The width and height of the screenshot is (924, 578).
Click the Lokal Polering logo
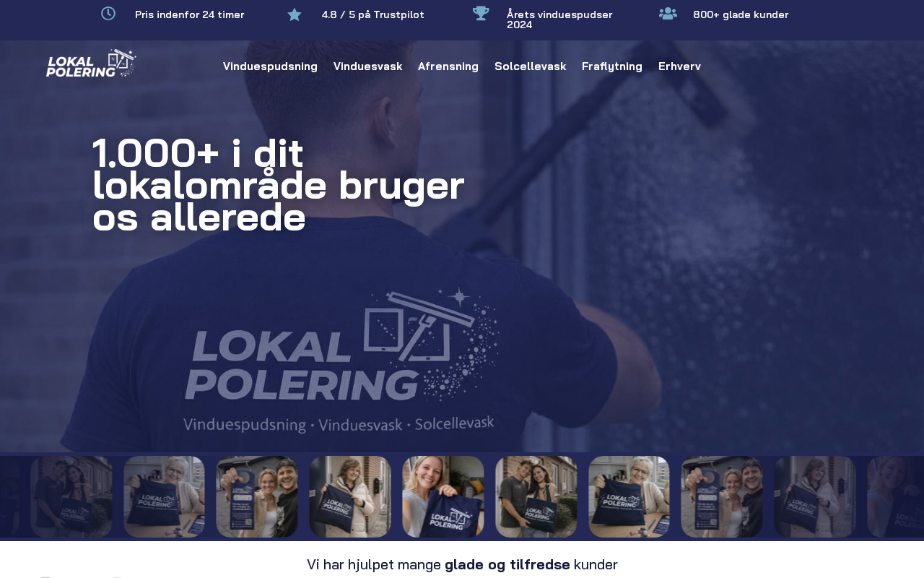(x=91, y=64)
